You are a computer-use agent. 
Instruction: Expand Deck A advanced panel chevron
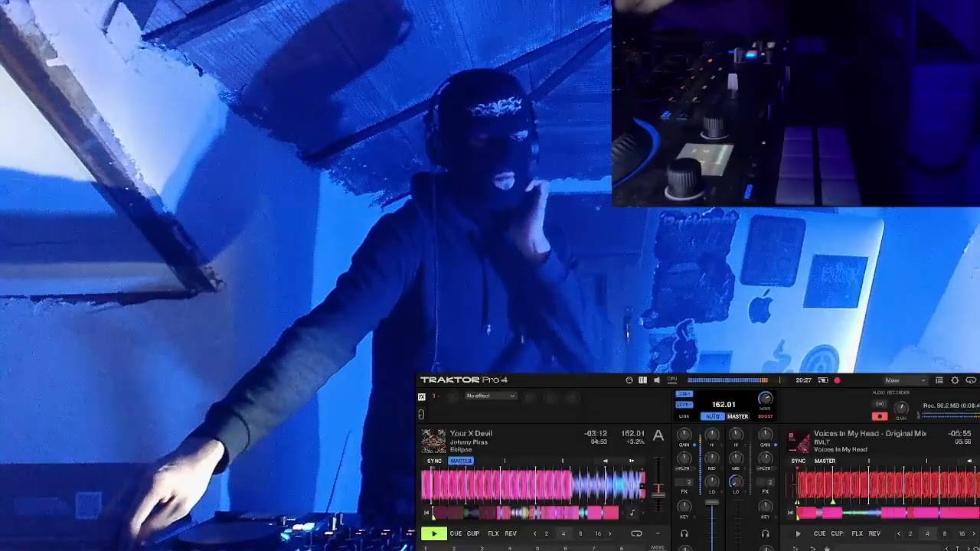(658, 533)
